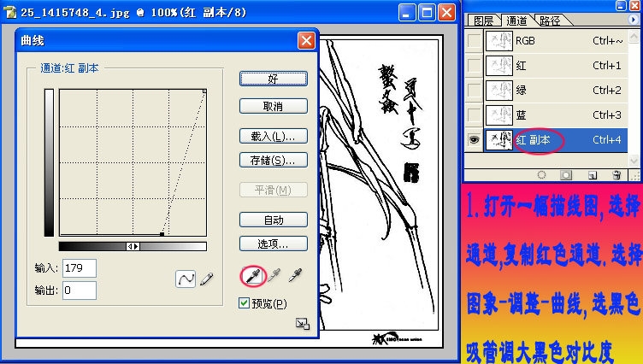Viewport: 643px width, 364px height.
Task: Show the RGB composite channel visibility
Action: [x=474, y=40]
